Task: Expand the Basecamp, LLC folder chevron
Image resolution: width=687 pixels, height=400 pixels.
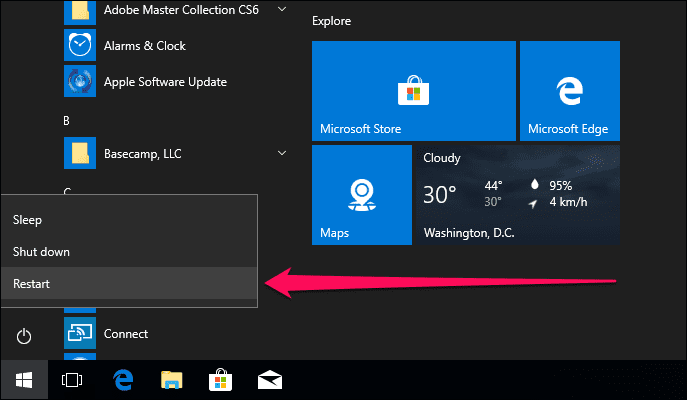Action: [x=282, y=153]
